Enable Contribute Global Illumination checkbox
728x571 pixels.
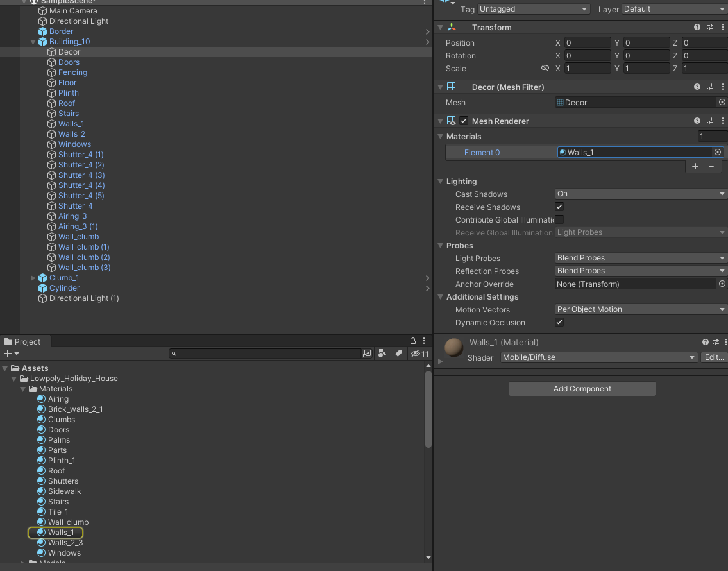(559, 219)
